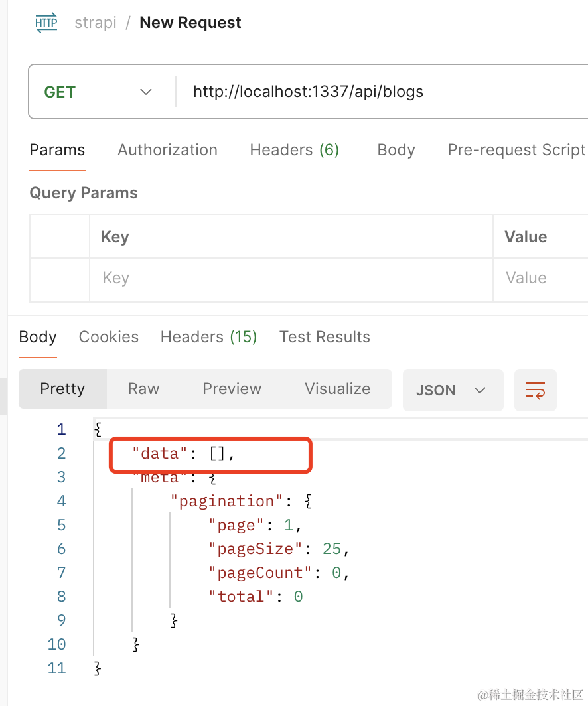Screen dimensions: 588x706
Task: Click the Query Params heading
Action: 84,193
